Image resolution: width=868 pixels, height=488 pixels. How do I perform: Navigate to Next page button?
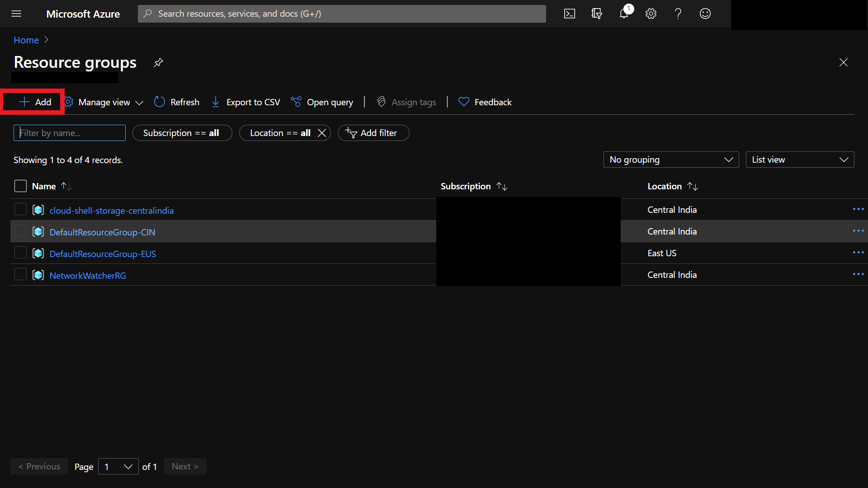pos(185,467)
